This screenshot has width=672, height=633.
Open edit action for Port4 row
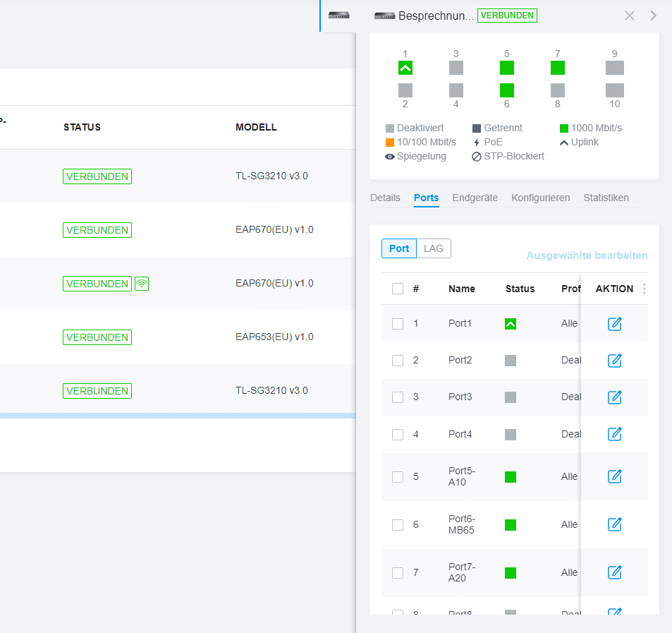[615, 434]
